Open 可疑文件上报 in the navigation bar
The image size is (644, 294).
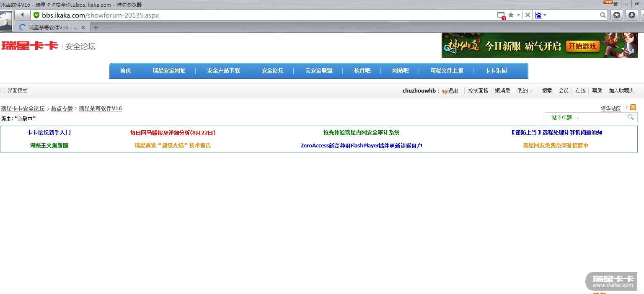point(447,70)
